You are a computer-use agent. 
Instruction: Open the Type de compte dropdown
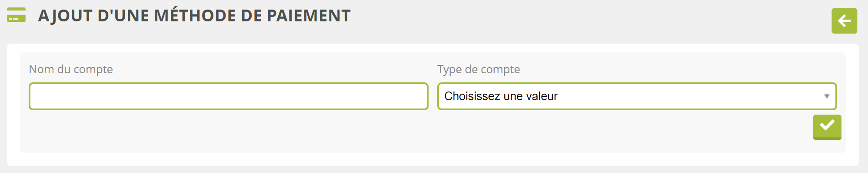coord(637,96)
